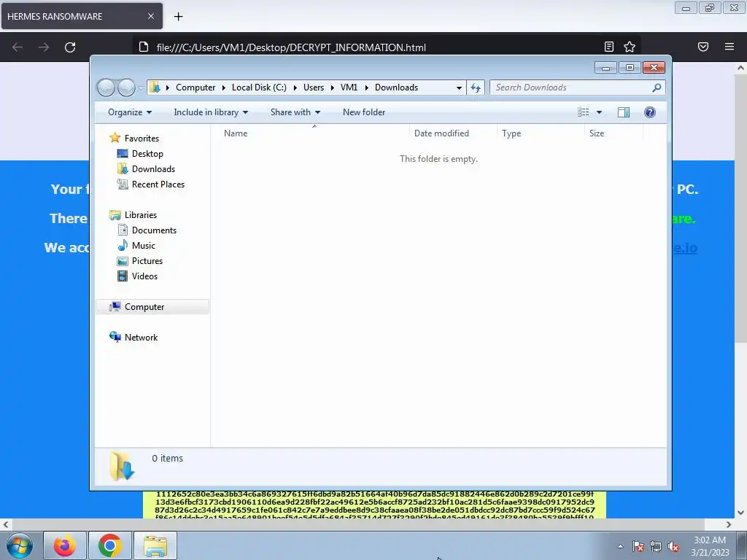Sort by Type column header

coord(541,133)
